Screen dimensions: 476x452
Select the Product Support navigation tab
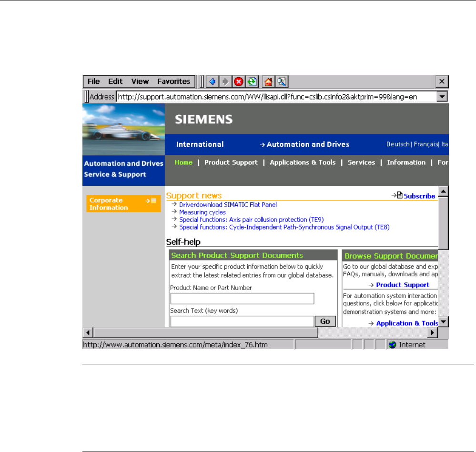[231, 162]
